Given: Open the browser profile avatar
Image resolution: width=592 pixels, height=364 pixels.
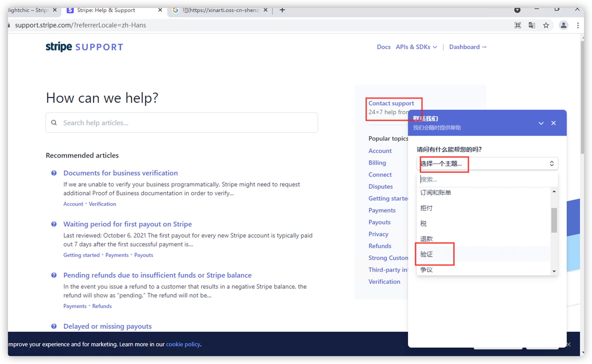Looking at the screenshot, I should (563, 25).
